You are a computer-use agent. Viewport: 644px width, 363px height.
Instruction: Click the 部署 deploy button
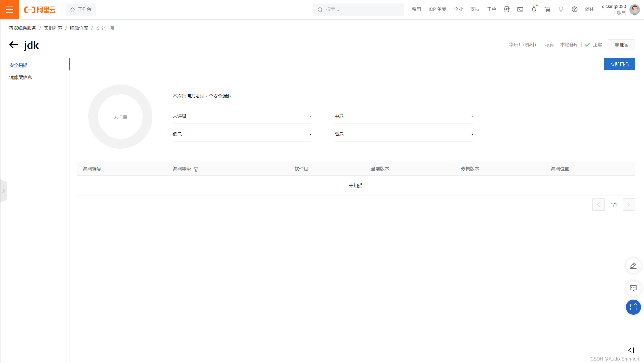pyautogui.click(x=621, y=45)
